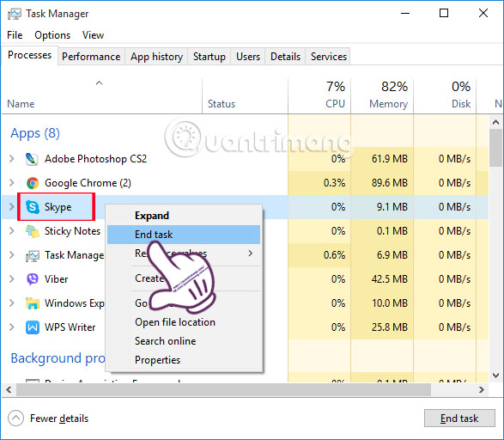Open the Options menu

[x=52, y=35]
